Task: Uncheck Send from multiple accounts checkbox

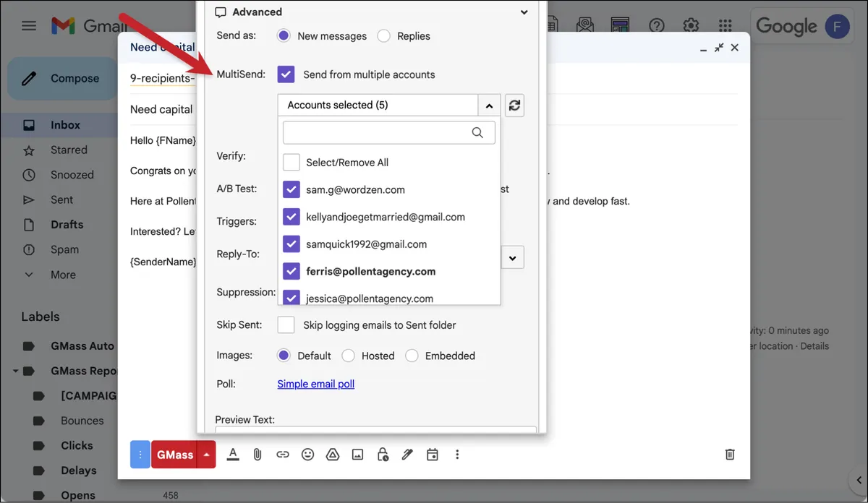Action: (286, 74)
